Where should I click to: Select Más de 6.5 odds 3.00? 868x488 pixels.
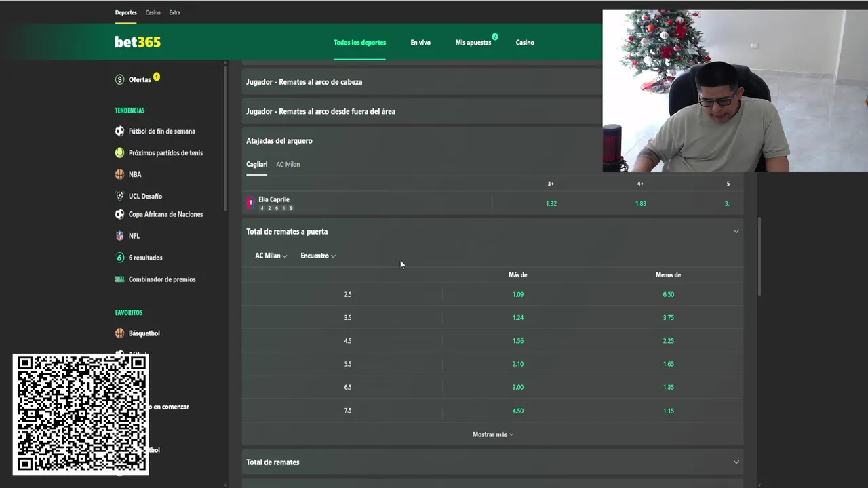(518, 387)
